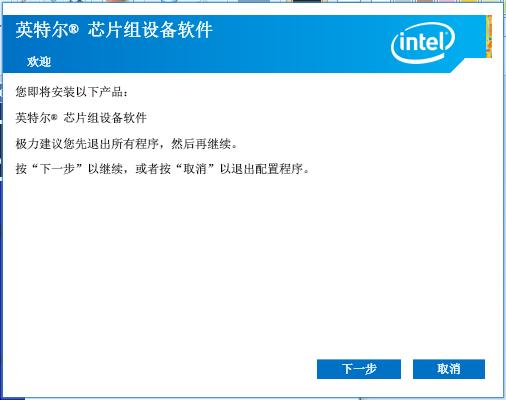Click the colorful strip right of the banner

pyautogui.click(x=489, y=37)
